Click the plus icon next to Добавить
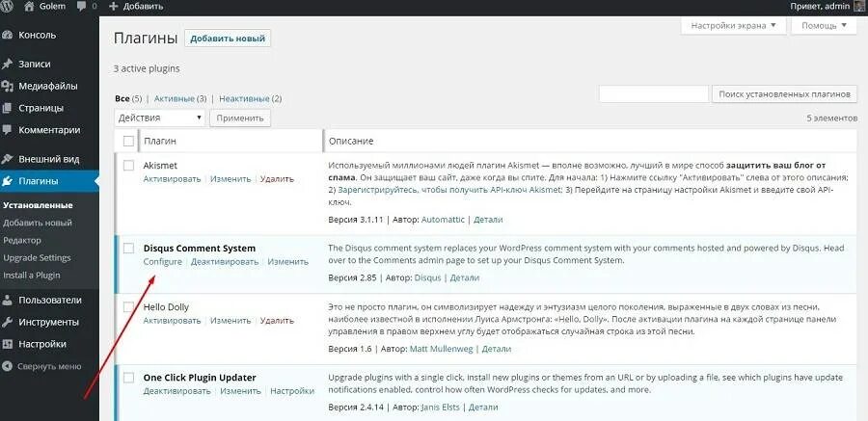 tap(114, 7)
